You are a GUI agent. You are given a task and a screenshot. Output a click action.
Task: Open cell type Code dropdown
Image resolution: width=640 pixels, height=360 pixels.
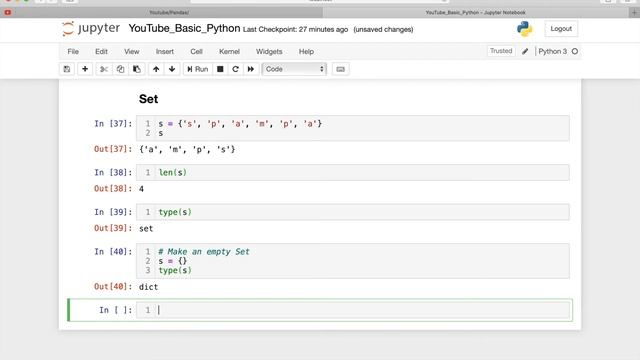tap(294, 69)
